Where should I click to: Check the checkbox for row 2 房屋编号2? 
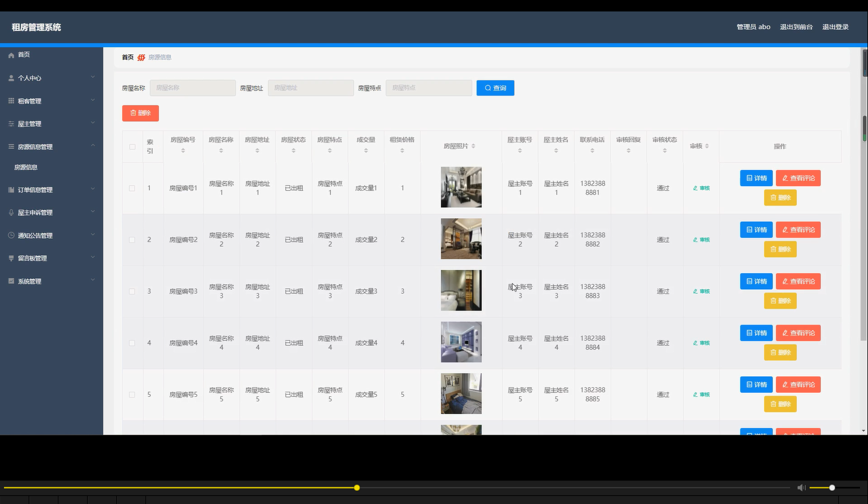pos(132,239)
